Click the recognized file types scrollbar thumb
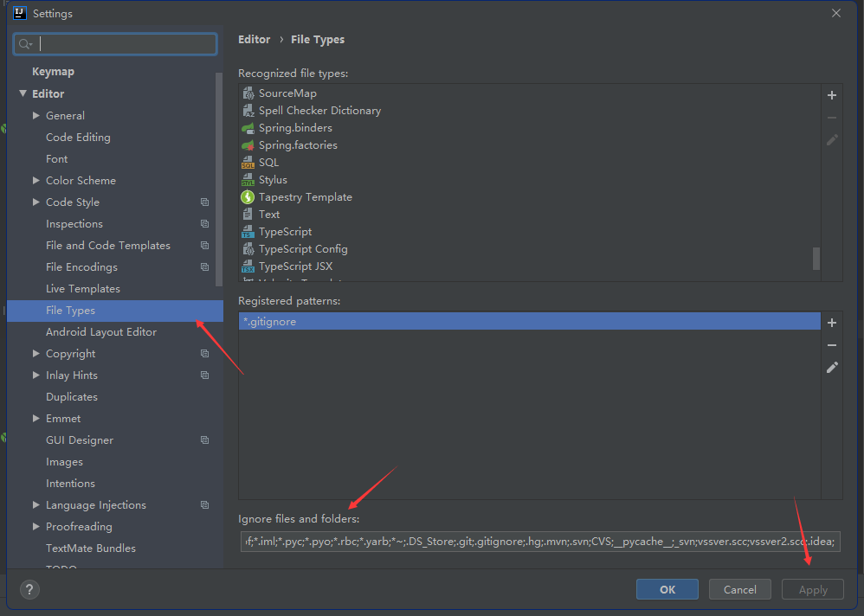The image size is (864, 616). [x=816, y=259]
